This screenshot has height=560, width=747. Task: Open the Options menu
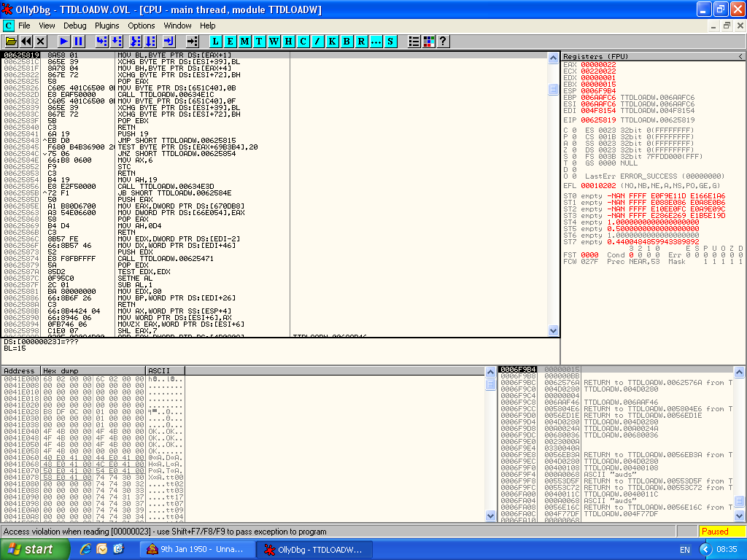(x=141, y=26)
